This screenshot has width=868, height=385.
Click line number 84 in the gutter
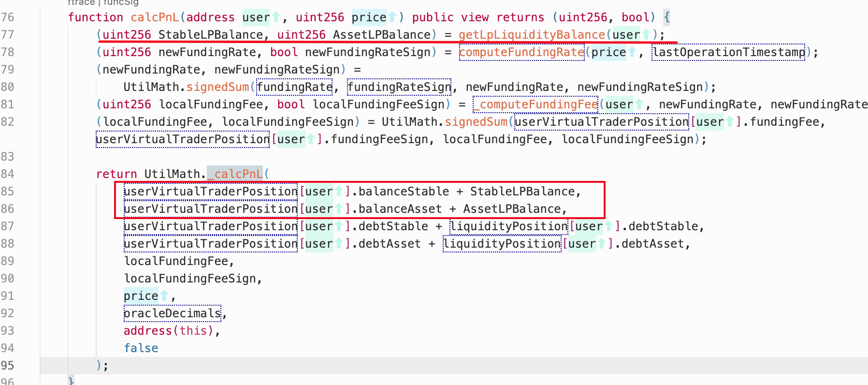[x=8, y=174]
